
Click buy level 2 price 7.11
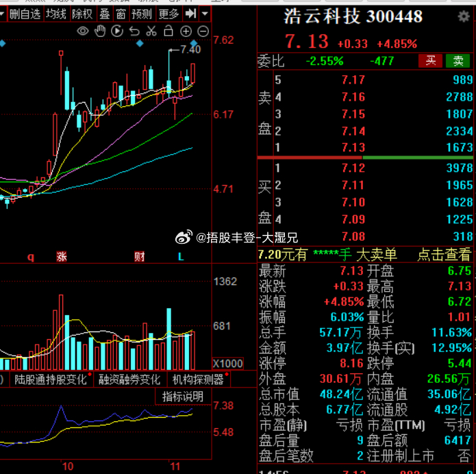point(353,185)
